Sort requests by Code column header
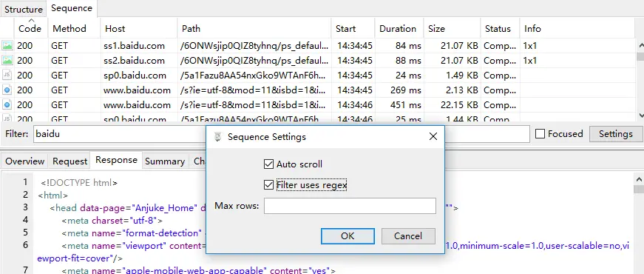Viewport: 644px width, 274px height. [30, 28]
